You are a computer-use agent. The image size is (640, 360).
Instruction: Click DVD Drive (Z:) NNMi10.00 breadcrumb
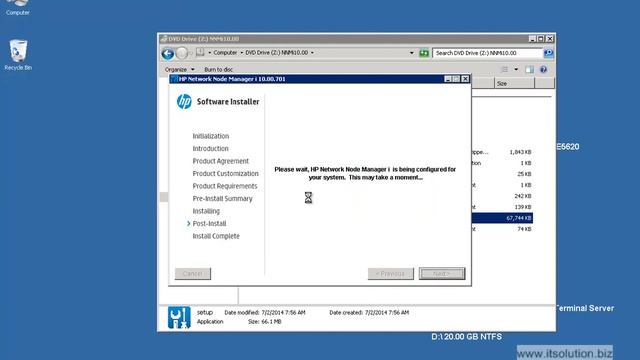(x=276, y=53)
